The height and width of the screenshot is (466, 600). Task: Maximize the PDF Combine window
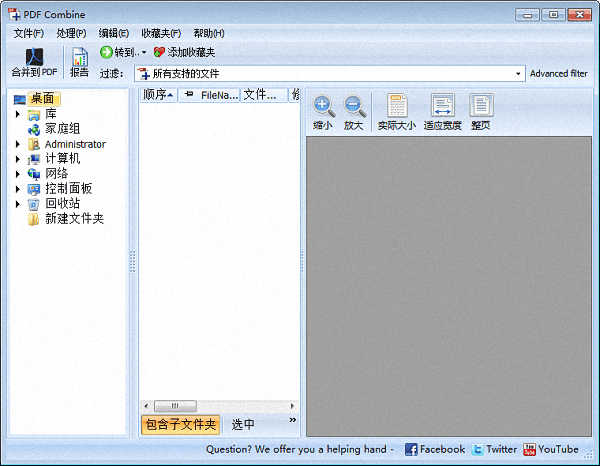tap(553, 15)
